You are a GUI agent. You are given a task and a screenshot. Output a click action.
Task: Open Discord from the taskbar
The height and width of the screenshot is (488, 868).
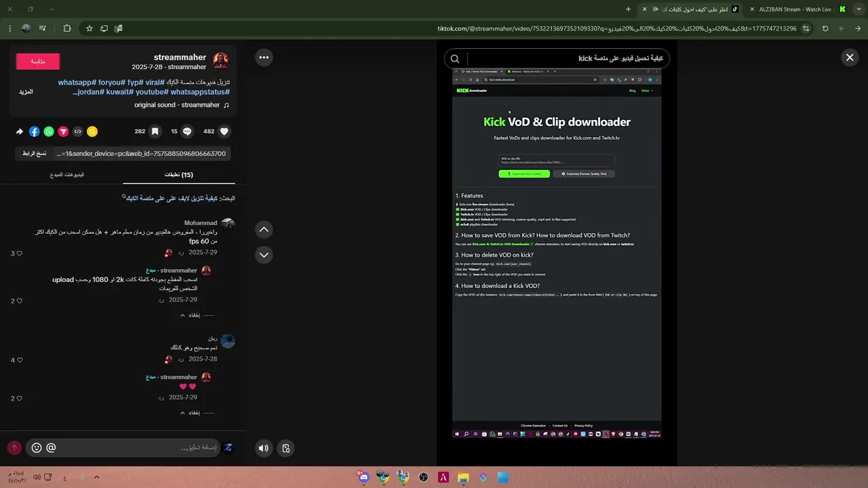[x=364, y=477]
